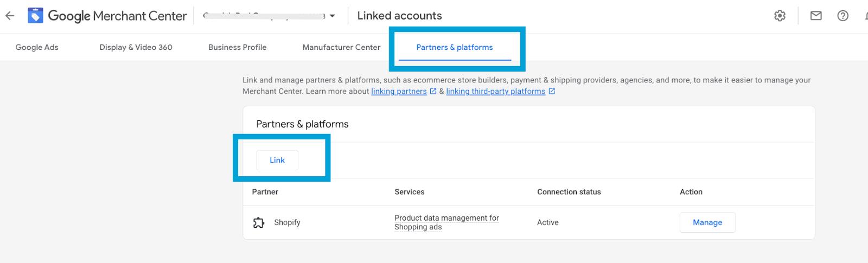
Task: Click the Linked accounts page title
Action: pyautogui.click(x=399, y=16)
